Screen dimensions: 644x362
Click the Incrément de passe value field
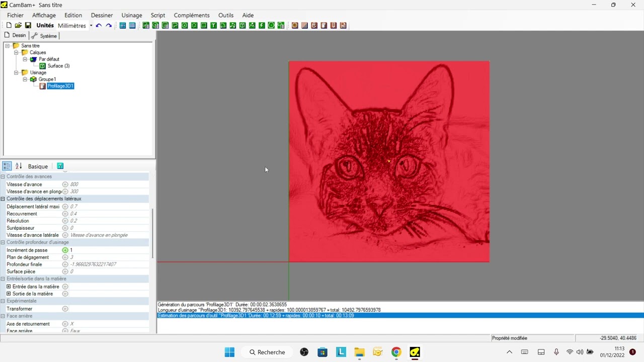click(x=109, y=250)
